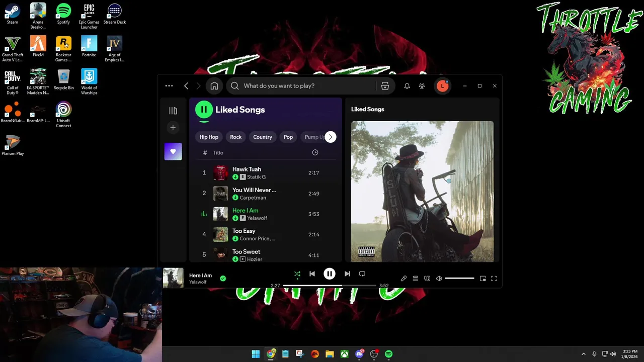Click downloaded icon on Carpetman row
Viewport: 644px width, 362px height.
[x=235, y=198]
